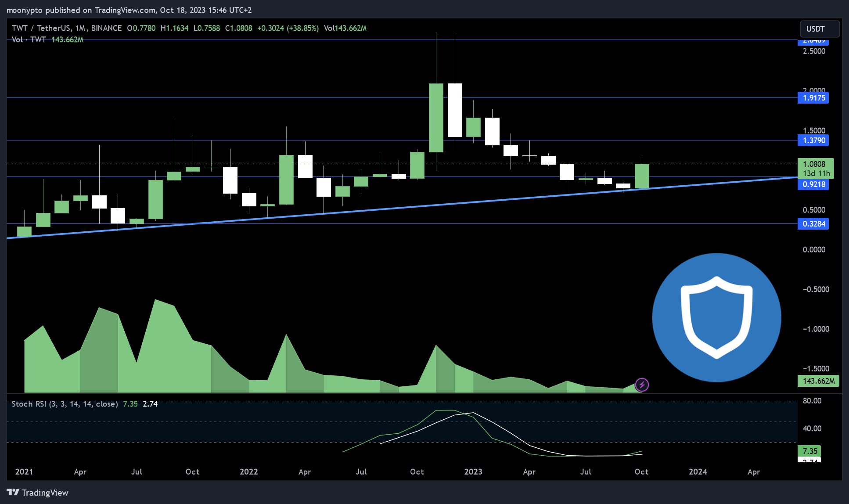
Task: Click the 40.00 Stoch RSI scale label
Action: click(x=812, y=428)
